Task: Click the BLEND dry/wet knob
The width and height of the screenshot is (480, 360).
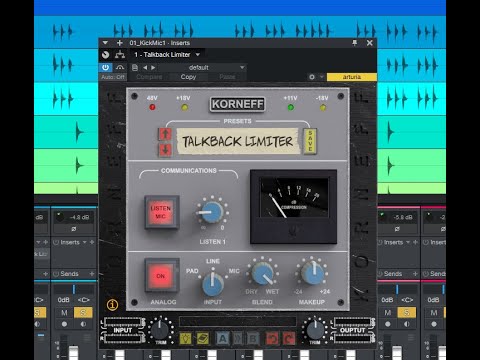Action: point(263,273)
